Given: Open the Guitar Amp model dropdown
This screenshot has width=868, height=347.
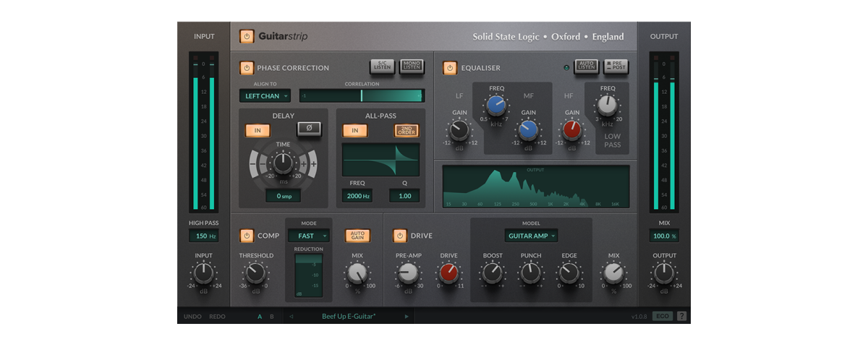Looking at the screenshot, I should click(531, 236).
